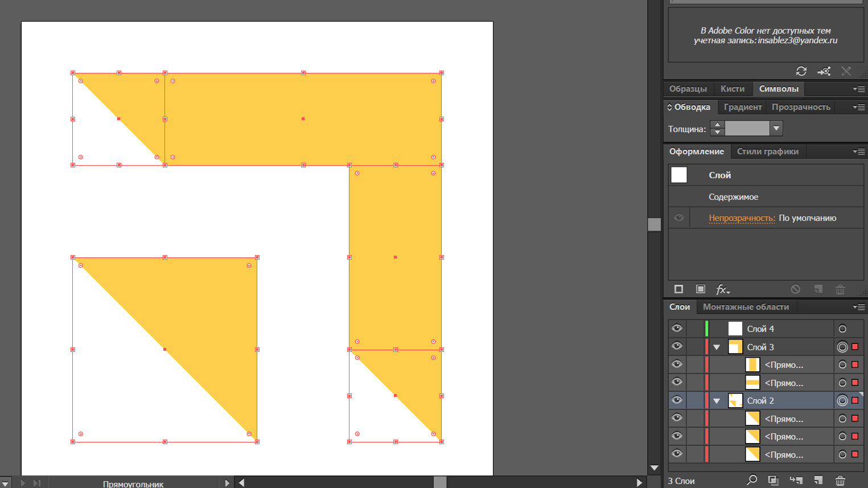Hide Слой 4 with its eye icon
Image resolution: width=868 pixels, height=488 pixels.
click(x=677, y=328)
